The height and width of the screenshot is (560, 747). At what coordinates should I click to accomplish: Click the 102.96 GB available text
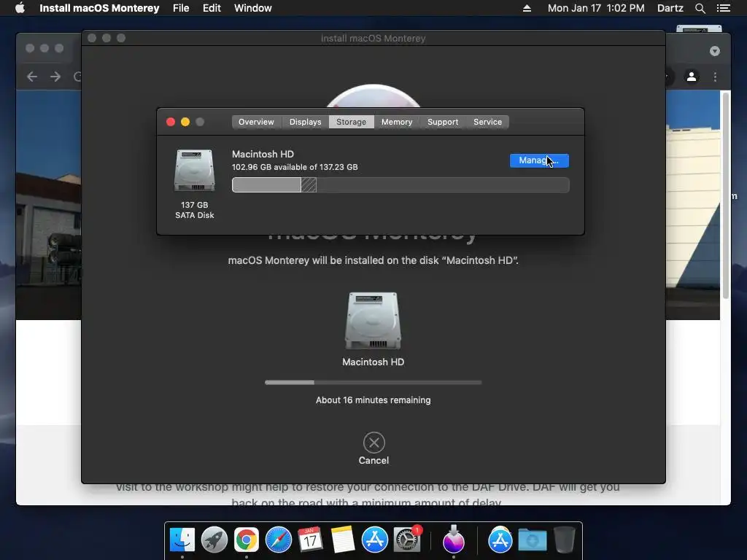point(295,167)
